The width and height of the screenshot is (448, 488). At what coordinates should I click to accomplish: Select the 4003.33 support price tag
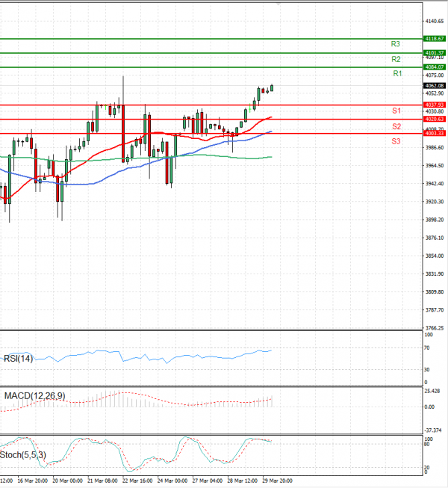coord(435,133)
